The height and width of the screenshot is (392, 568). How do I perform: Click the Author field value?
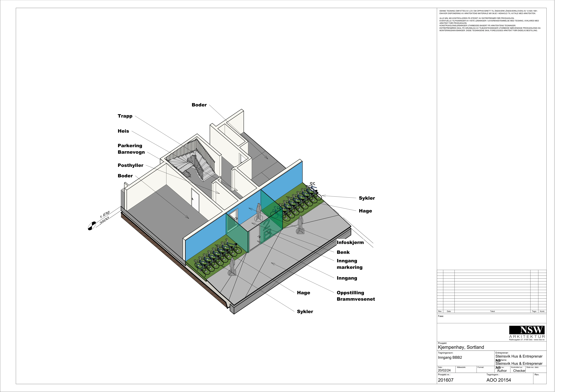(502, 371)
